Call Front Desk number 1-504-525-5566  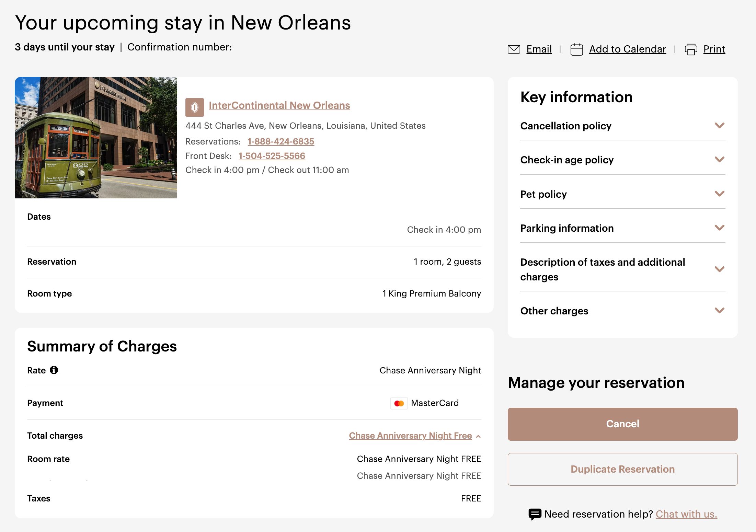272,156
